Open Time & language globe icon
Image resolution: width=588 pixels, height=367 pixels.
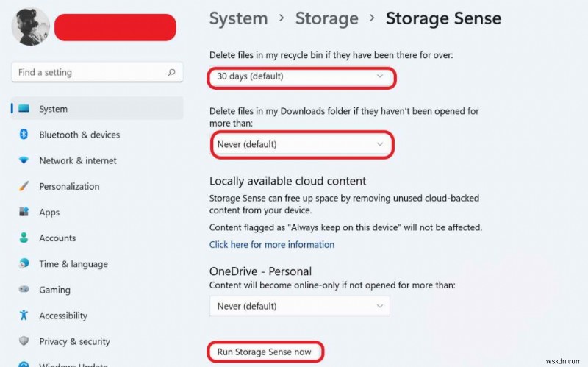[x=24, y=264]
